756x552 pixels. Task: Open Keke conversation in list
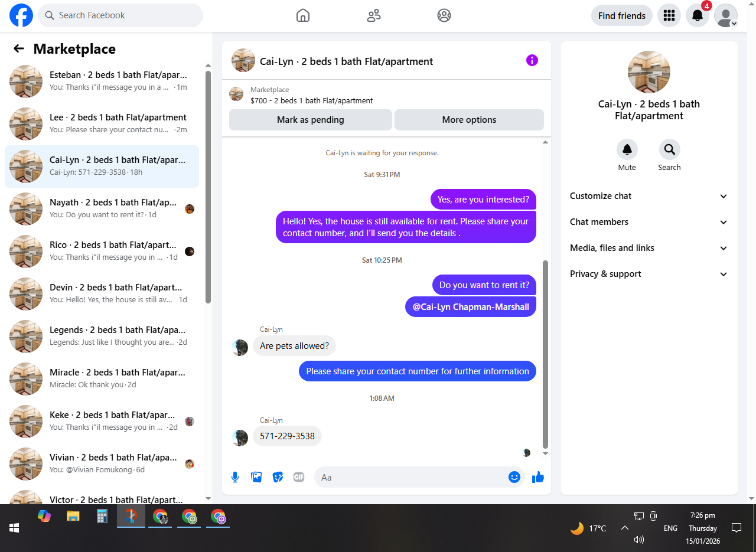pyautogui.click(x=102, y=422)
